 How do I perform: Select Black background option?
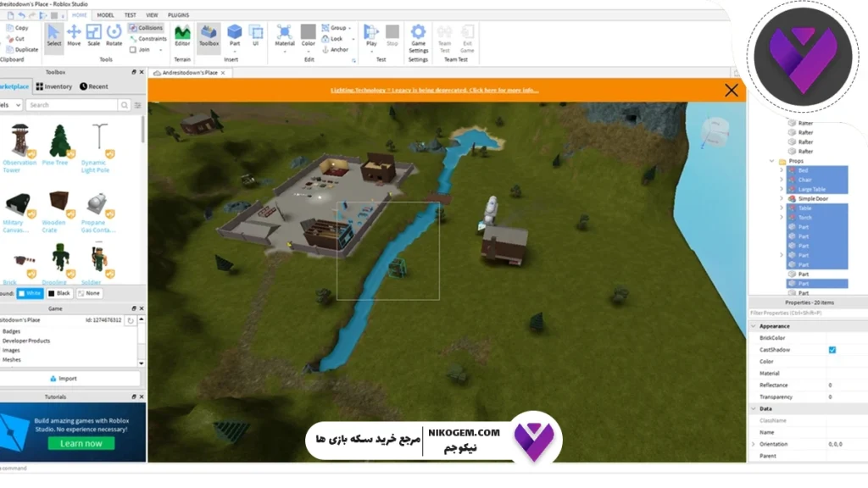(x=59, y=293)
